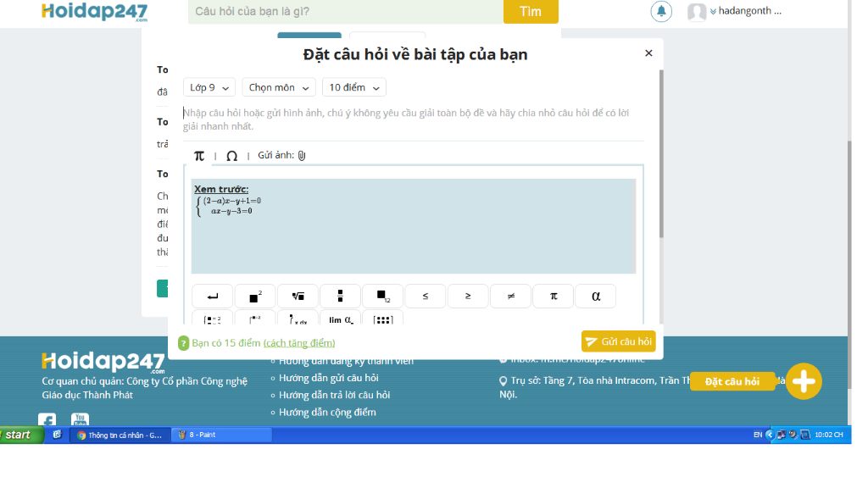The image size is (868, 488).
Task: Click the yellow plus floating button
Action: click(804, 381)
